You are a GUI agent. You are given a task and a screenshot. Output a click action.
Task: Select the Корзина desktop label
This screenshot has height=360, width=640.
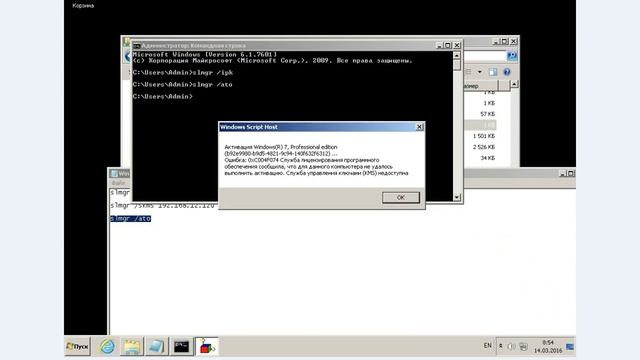[x=83, y=6]
